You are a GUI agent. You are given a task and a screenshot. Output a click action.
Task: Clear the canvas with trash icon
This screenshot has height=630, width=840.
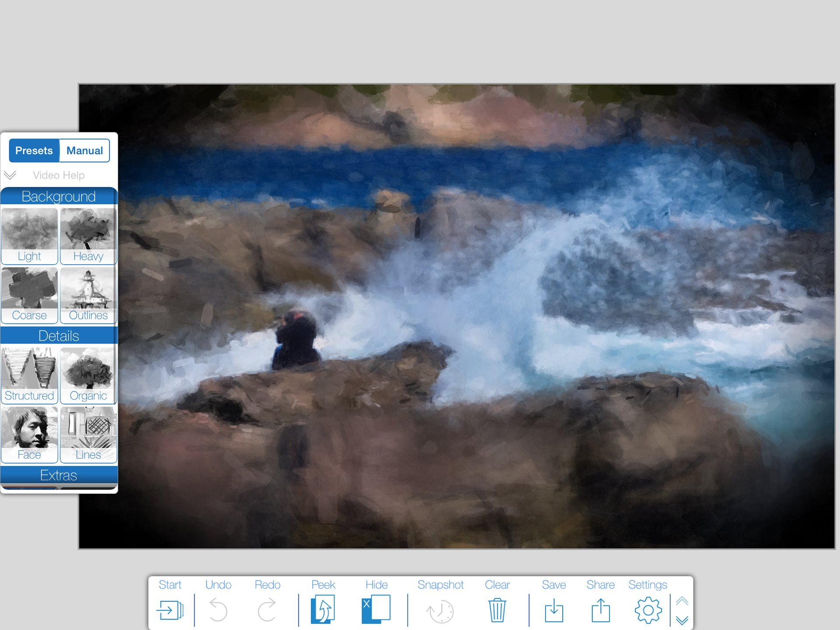pos(497,610)
